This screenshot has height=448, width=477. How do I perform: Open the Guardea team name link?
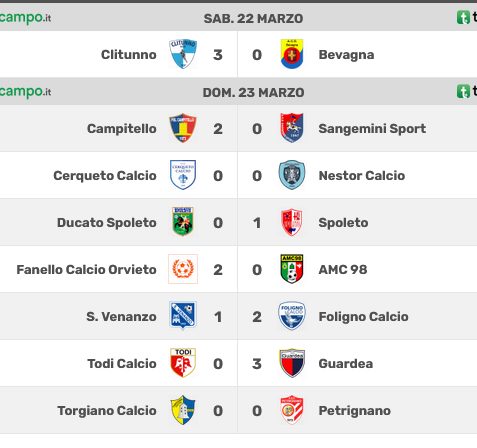tap(346, 363)
